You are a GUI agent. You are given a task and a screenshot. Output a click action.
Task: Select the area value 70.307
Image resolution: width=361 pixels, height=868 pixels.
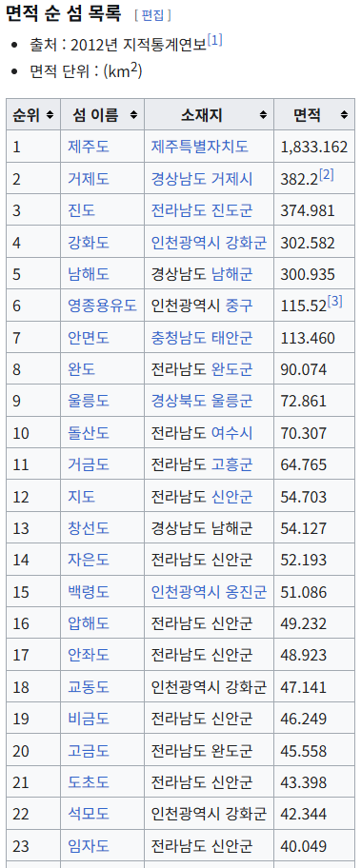pyautogui.click(x=304, y=433)
